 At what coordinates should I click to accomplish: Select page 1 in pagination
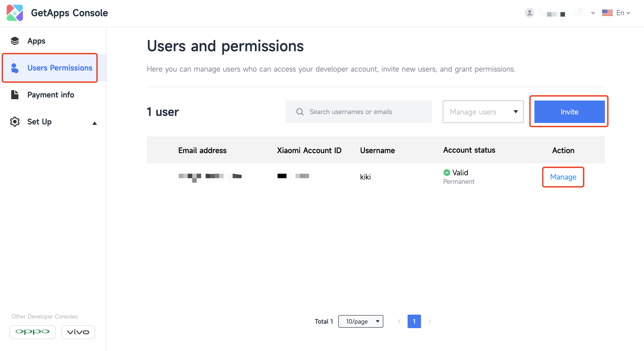point(414,321)
